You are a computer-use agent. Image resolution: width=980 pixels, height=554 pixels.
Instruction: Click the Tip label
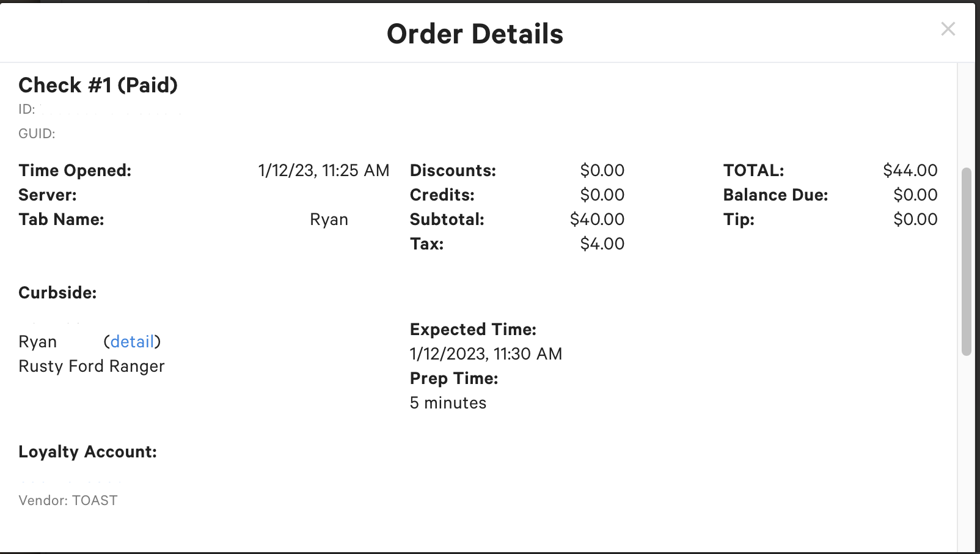tap(739, 220)
